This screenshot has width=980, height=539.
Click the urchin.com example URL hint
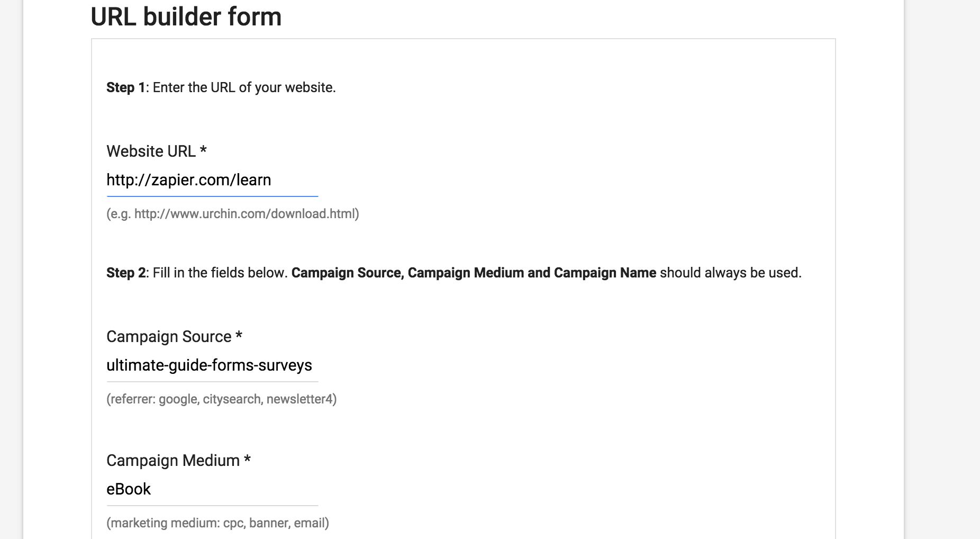point(233,214)
